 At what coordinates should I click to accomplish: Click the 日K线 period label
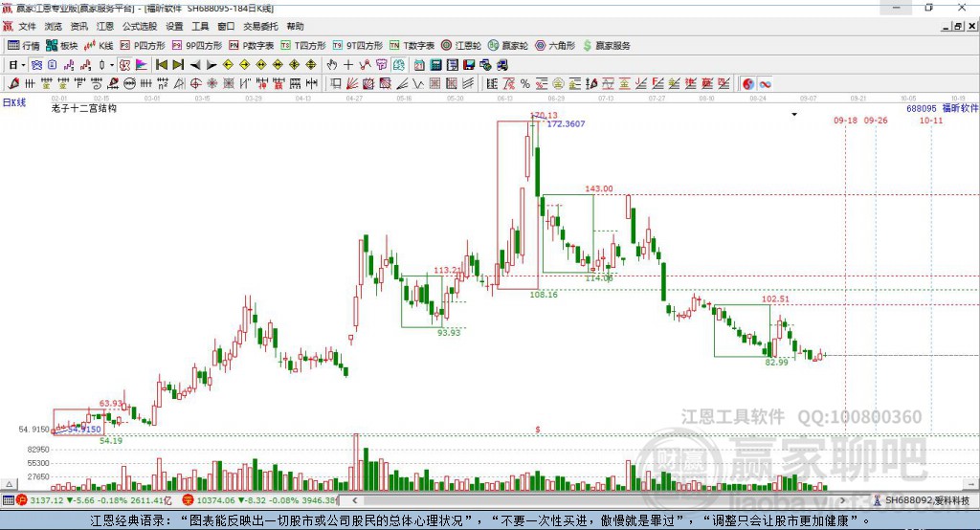pyautogui.click(x=14, y=102)
